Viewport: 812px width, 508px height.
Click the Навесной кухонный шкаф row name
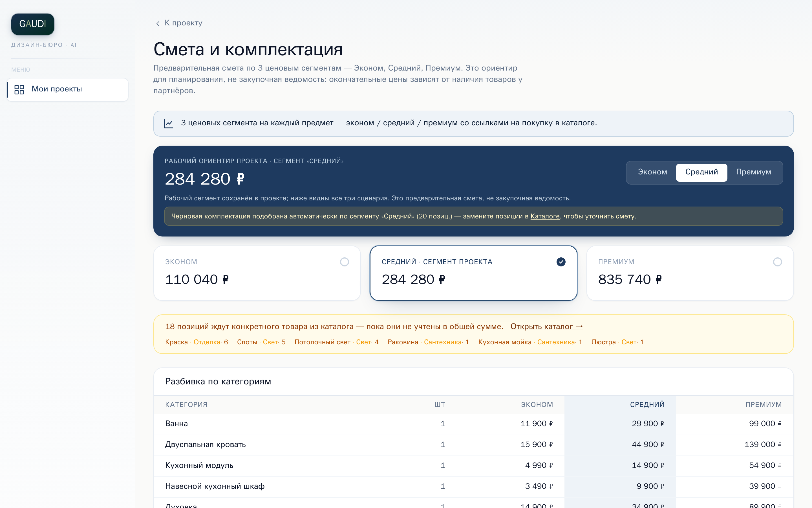pos(215,487)
